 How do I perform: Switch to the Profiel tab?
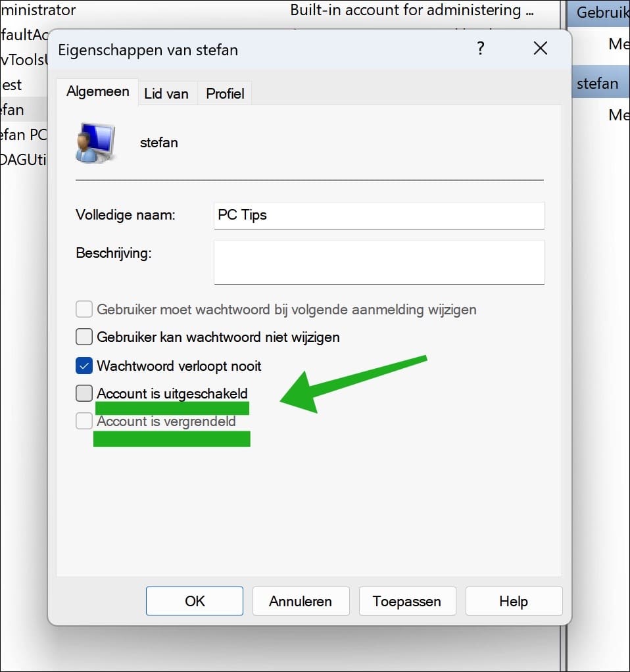(225, 94)
